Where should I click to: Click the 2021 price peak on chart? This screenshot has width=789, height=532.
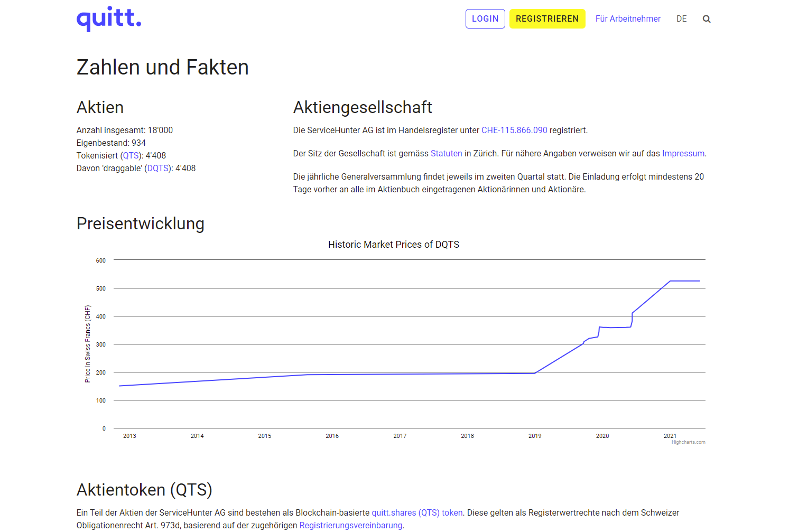pos(670,281)
